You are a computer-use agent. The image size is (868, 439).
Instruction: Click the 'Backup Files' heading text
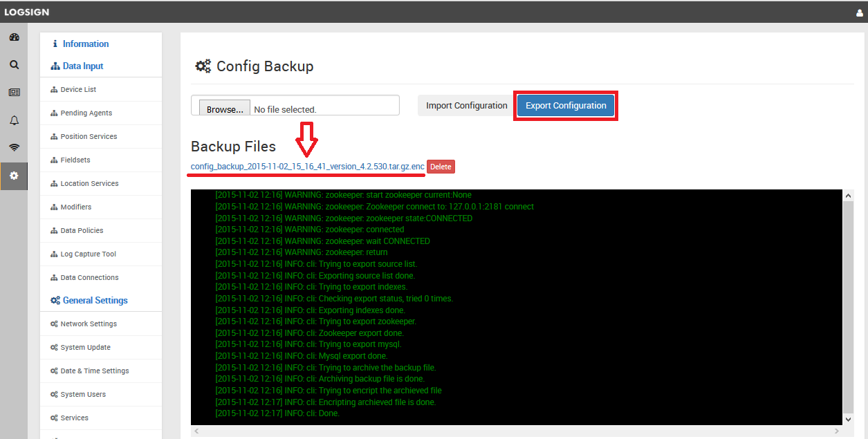(233, 147)
